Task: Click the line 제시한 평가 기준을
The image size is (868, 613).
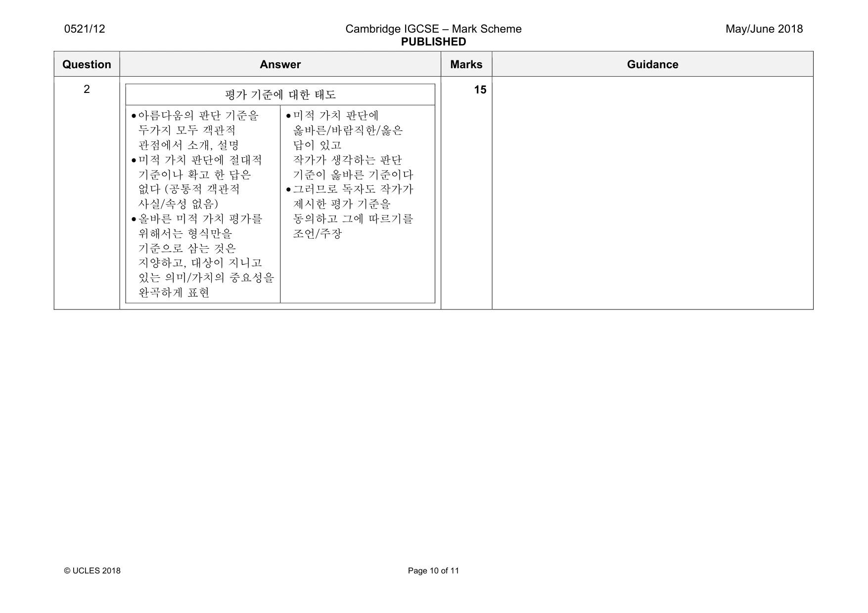Action: point(342,204)
